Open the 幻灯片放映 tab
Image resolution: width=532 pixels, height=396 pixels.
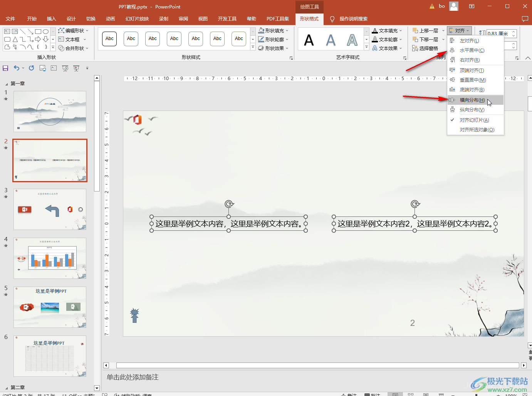(137, 19)
